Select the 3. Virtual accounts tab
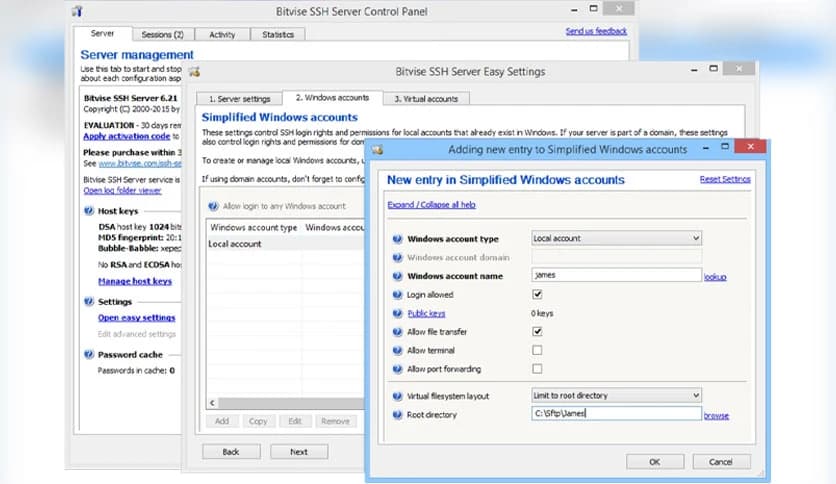The width and height of the screenshot is (836, 484). 426,99
